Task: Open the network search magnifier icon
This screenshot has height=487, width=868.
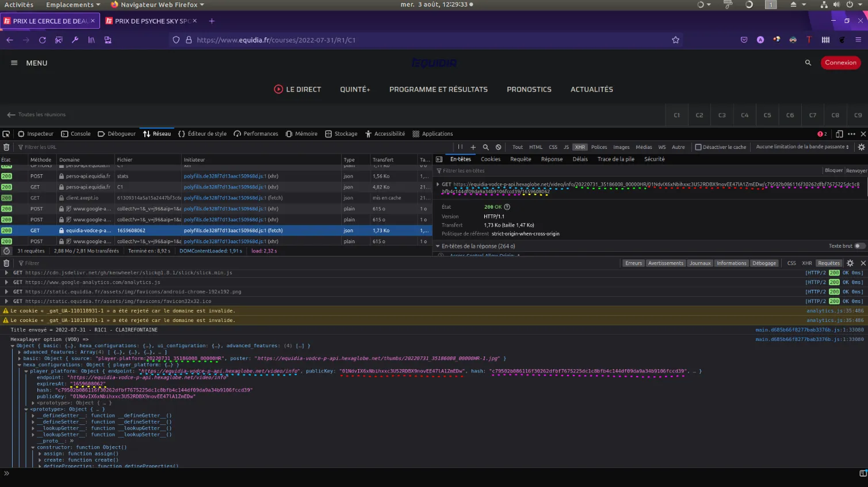Action: coord(485,147)
